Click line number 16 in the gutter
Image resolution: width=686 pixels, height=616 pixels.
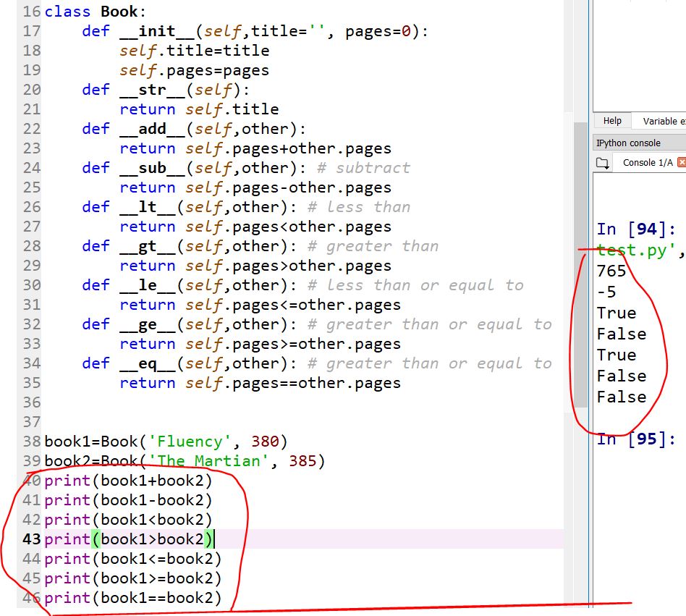(31, 12)
